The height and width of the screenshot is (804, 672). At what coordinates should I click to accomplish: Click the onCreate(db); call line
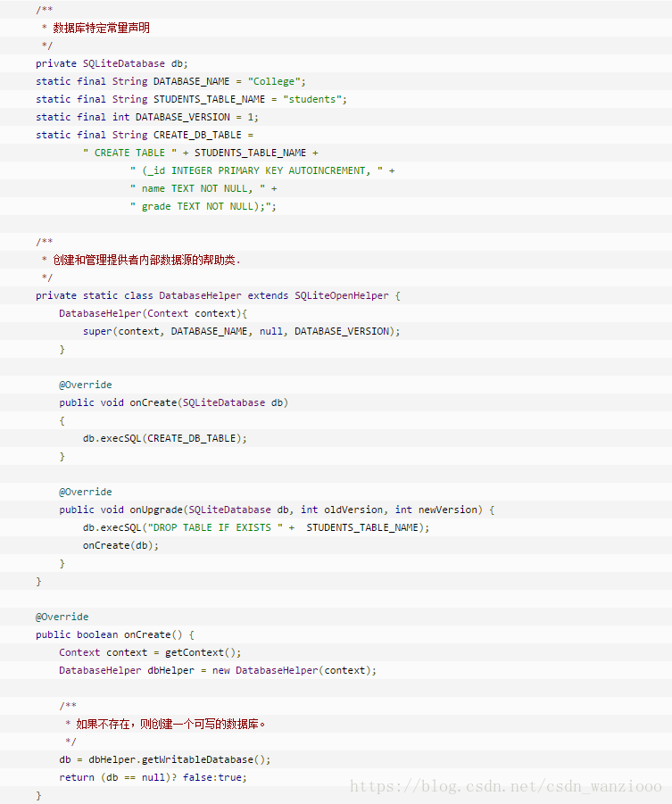(120, 545)
